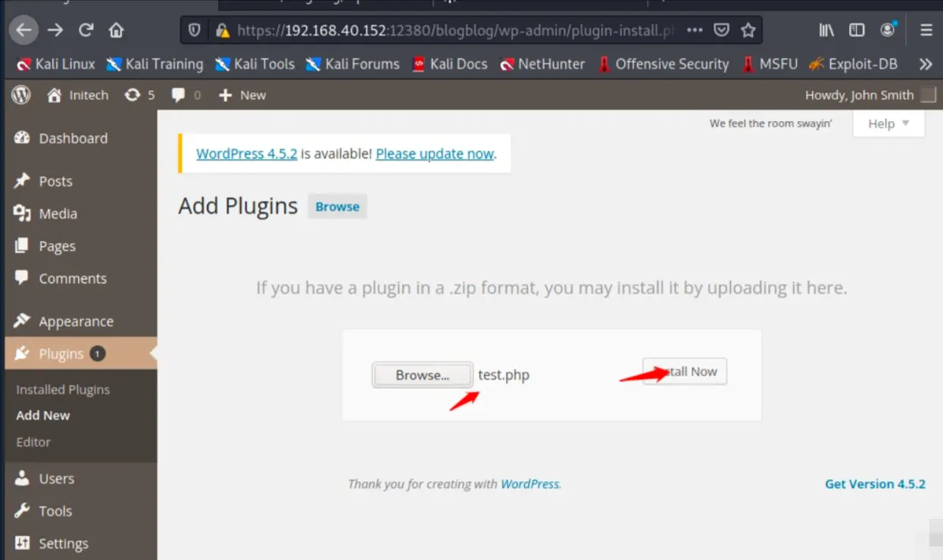Go back with the browser back arrow
The height and width of the screenshot is (560, 943).
(x=24, y=30)
